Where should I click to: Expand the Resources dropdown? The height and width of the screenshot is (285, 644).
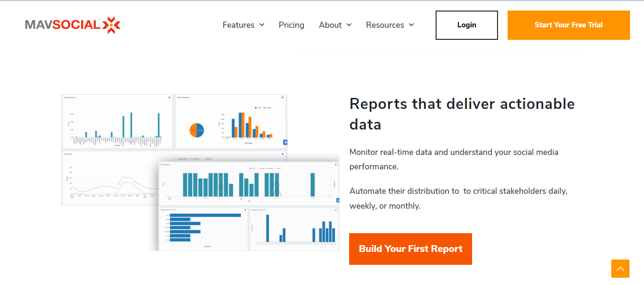[x=385, y=25]
